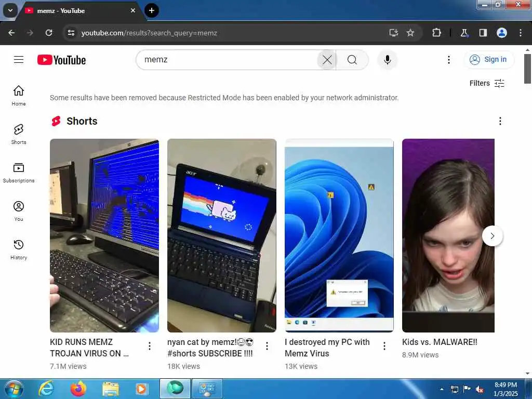Open the You section
532x399 pixels.
(19, 211)
